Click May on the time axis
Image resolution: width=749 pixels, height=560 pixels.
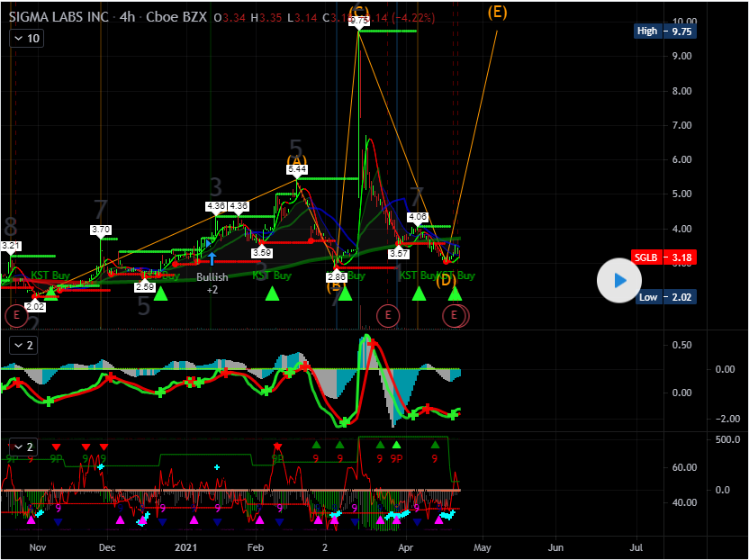483,547
